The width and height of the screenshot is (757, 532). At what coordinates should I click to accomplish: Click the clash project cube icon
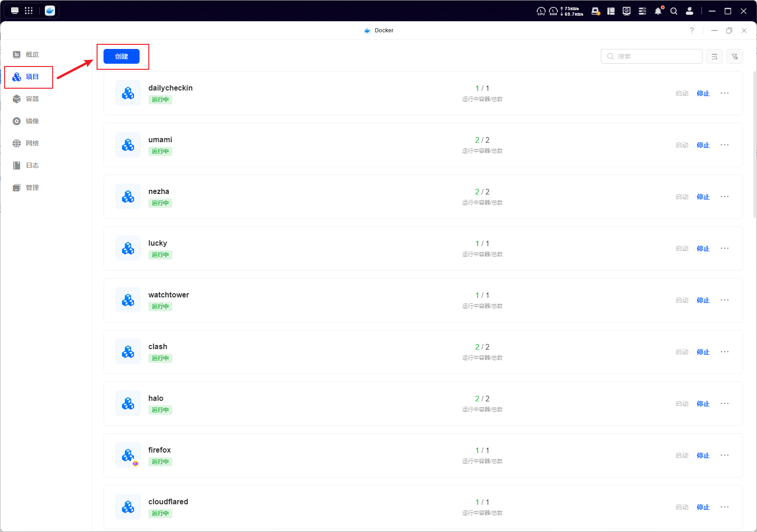coord(128,352)
